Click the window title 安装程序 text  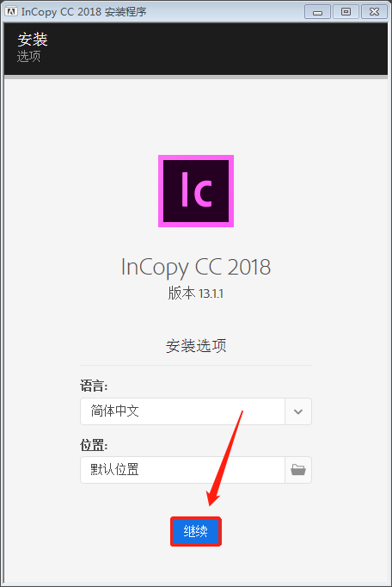coord(126,11)
